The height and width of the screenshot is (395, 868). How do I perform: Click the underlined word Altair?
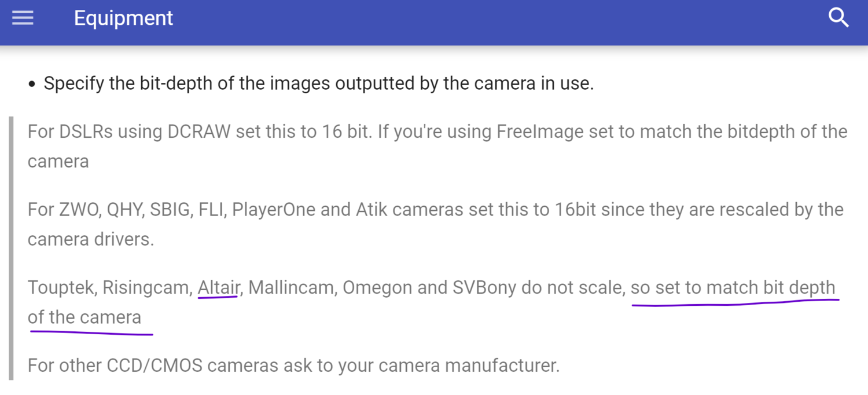click(x=218, y=287)
